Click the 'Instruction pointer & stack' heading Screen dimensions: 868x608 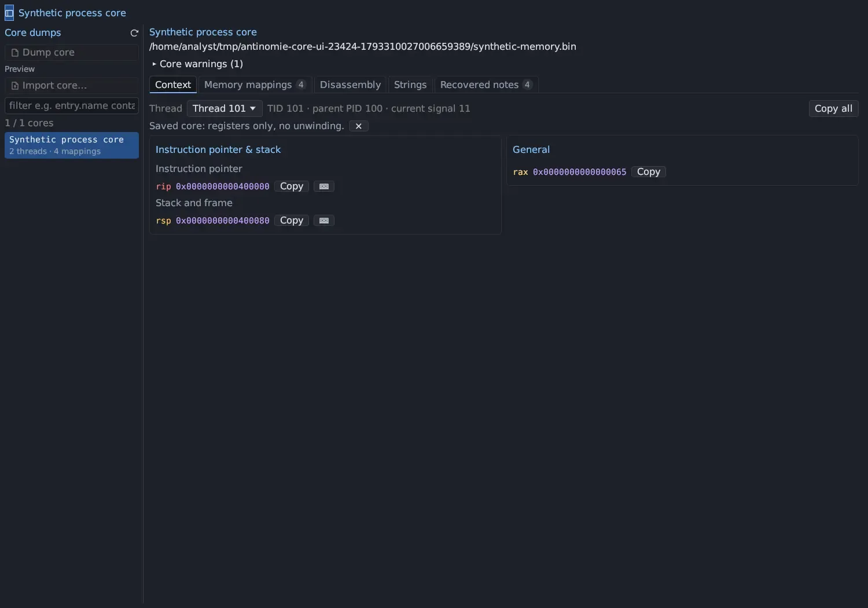pos(218,149)
